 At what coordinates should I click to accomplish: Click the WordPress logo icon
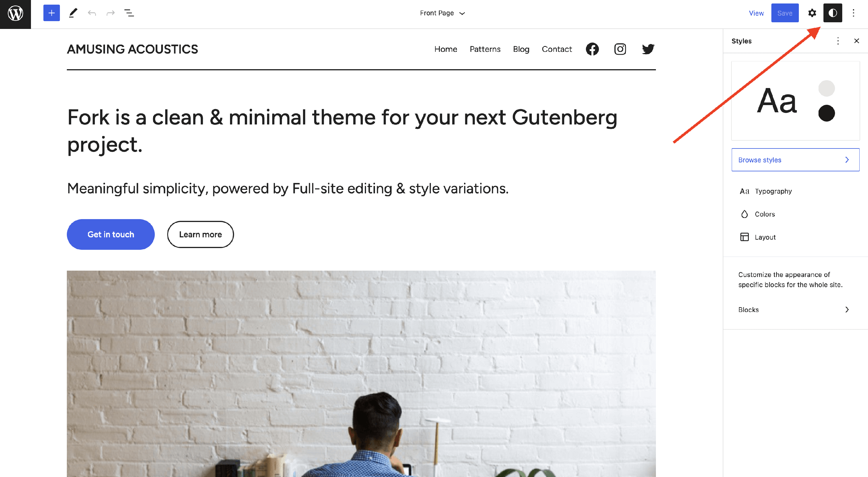pyautogui.click(x=16, y=14)
